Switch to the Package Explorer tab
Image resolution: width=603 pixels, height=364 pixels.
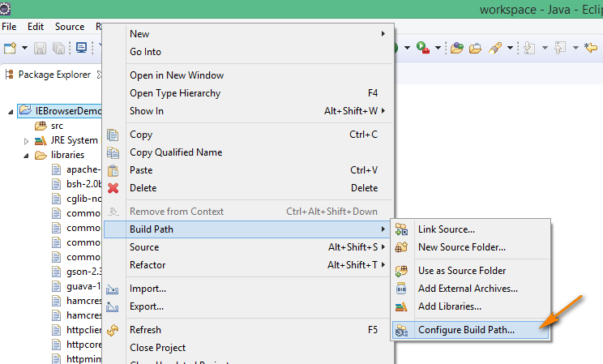pyautogui.click(x=52, y=75)
